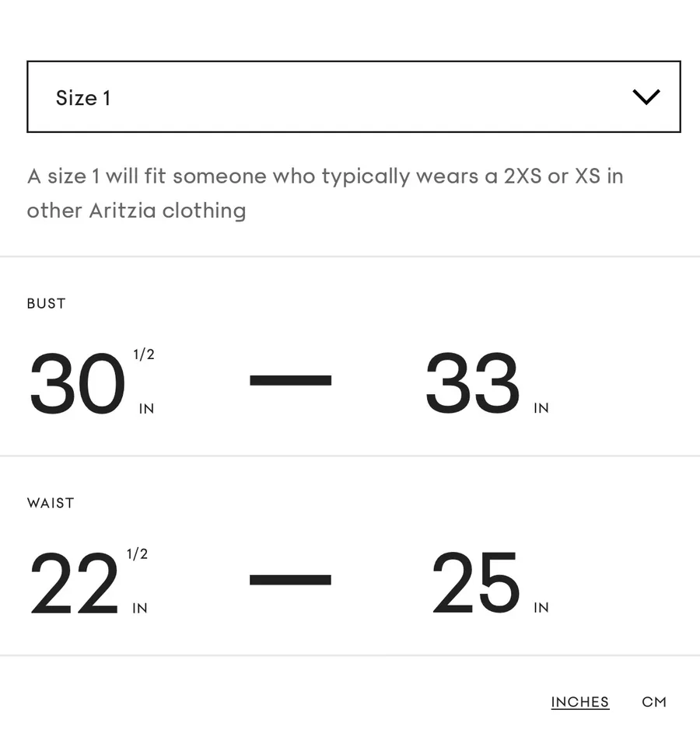The width and height of the screenshot is (700, 740).
Task: Select the INCHES unit option
Action: pos(580,702)
